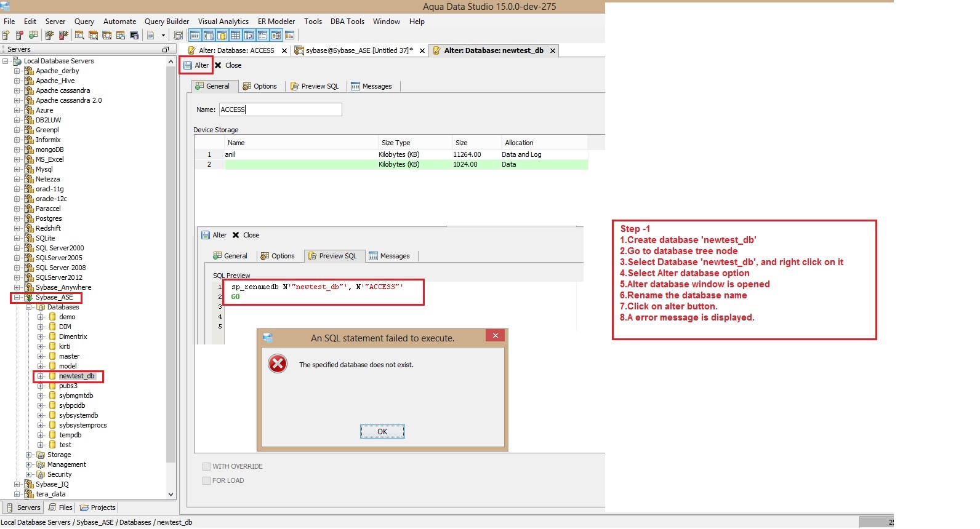Click OK in the SQL error dialog

pos(382,431)
